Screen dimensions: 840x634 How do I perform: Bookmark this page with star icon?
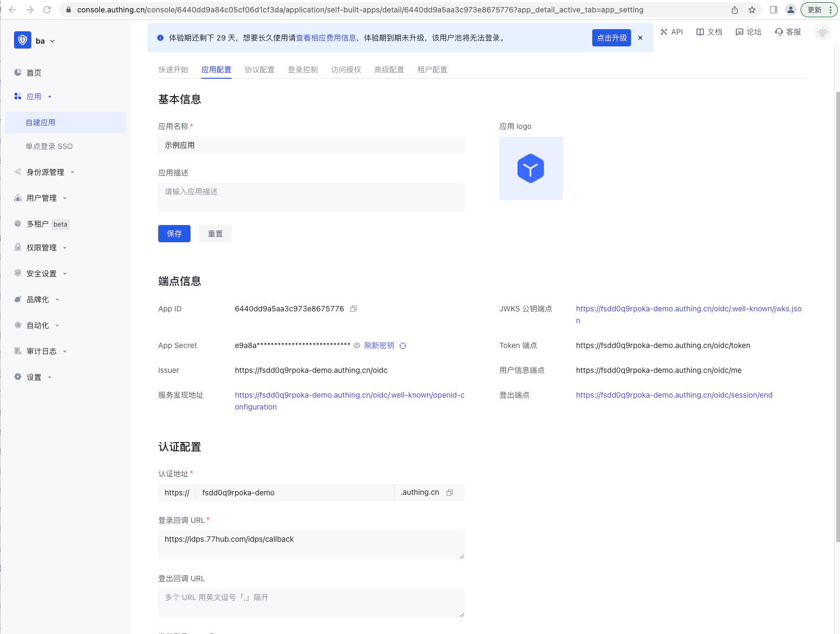pyautogui.click(x=752, y=10)
